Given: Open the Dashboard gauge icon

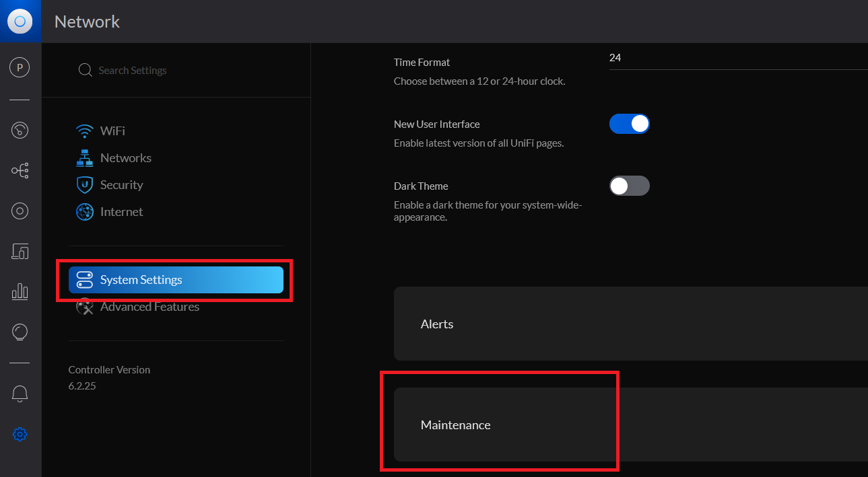Looking at the screenshot, I should [20, 130].
